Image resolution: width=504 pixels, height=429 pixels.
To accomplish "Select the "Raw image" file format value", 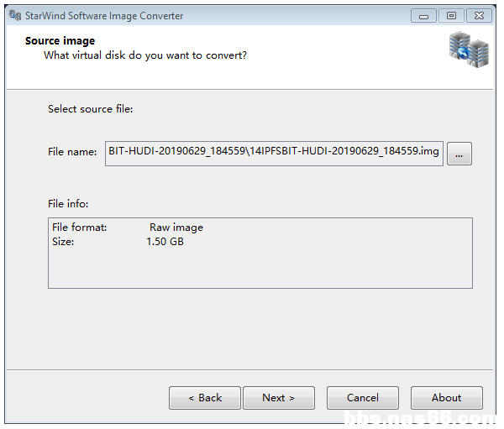I will pos(176,228).
